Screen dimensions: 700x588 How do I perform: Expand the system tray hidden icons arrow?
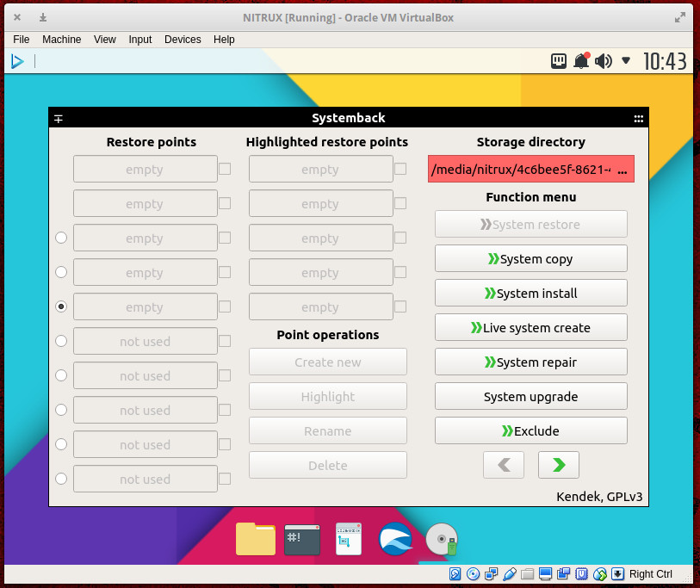[626, 61]
